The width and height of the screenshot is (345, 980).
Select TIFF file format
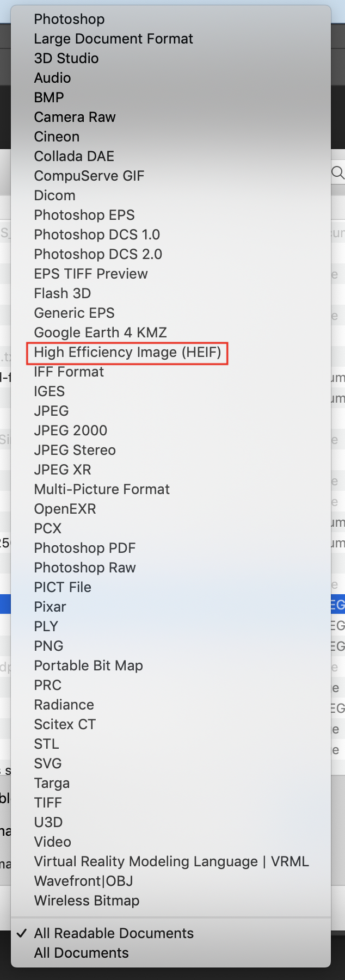48,803
